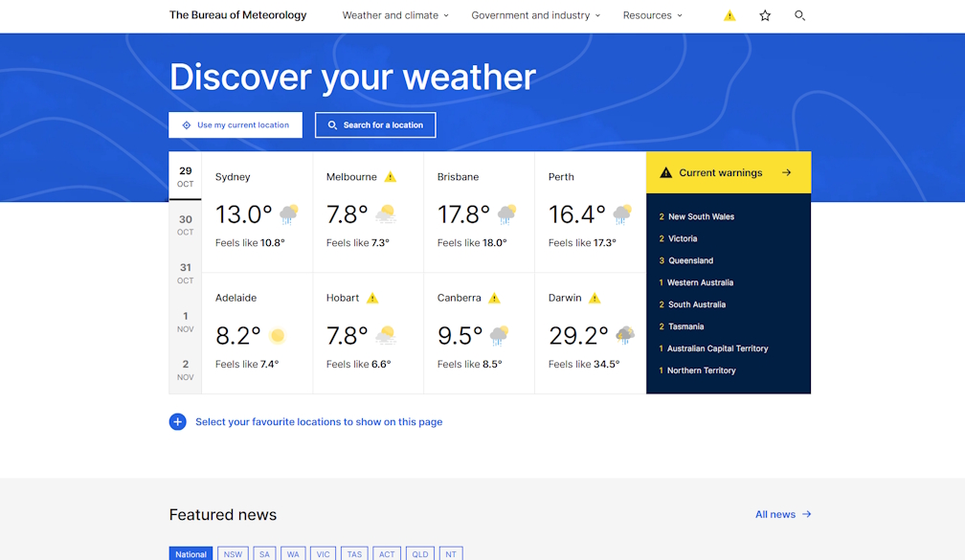Select the 30 Oct date tab
This screenshot has width=965, height=560.
pos(186,225)
